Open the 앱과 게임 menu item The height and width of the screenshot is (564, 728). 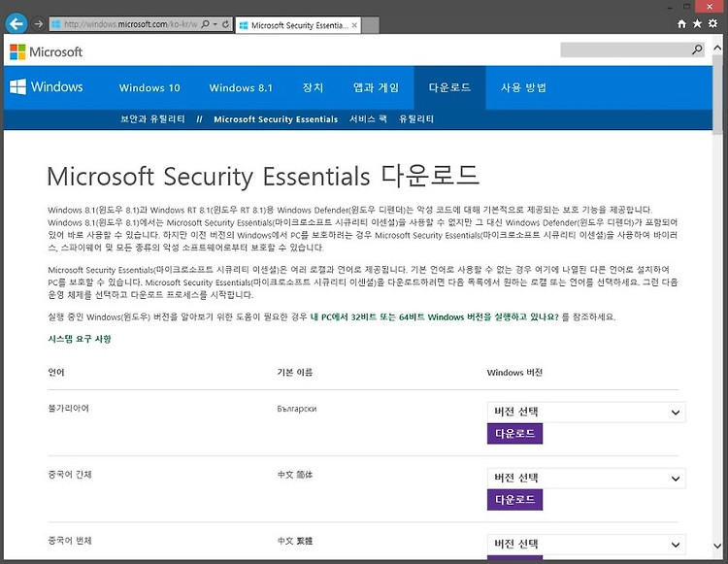point(376,87)
